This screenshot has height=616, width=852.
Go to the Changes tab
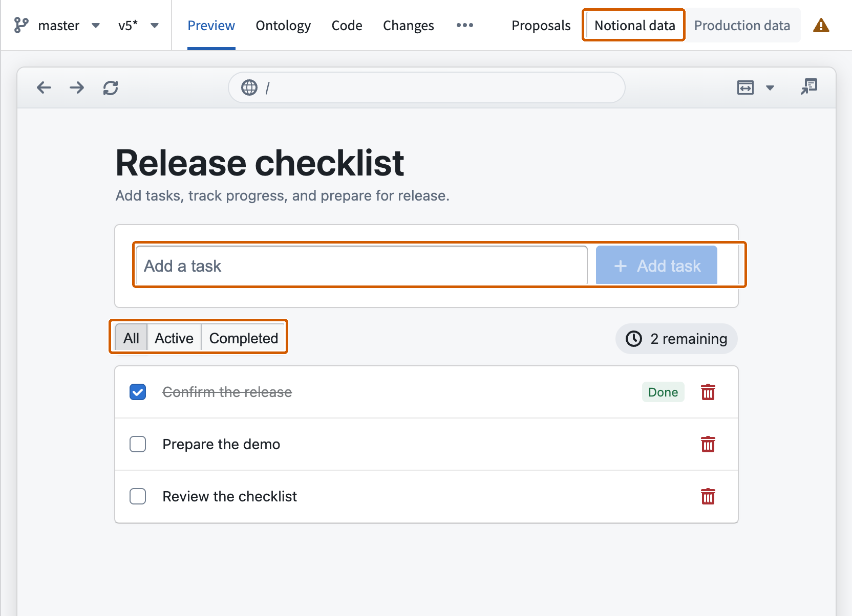coord(408,25)
